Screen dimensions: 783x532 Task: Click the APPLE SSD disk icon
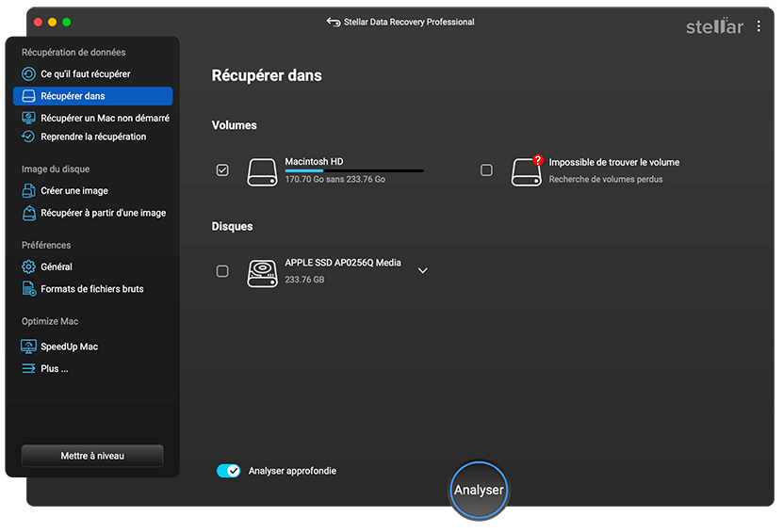point(262,273)
